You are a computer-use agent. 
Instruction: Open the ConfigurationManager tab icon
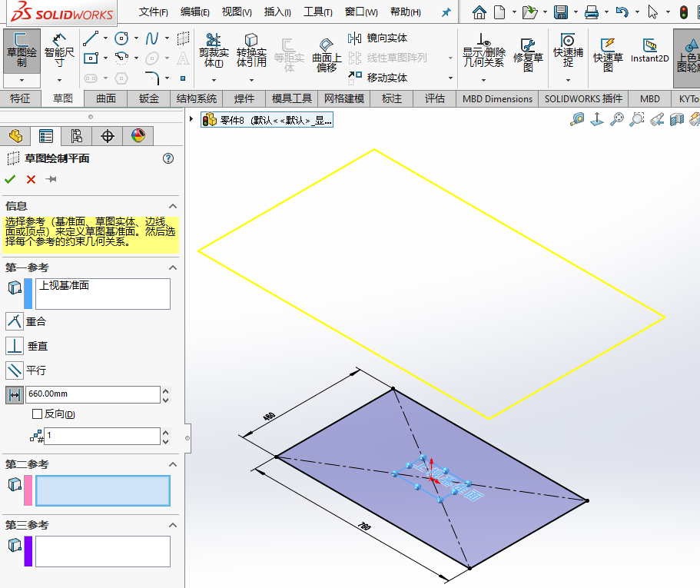coord(76,136)
